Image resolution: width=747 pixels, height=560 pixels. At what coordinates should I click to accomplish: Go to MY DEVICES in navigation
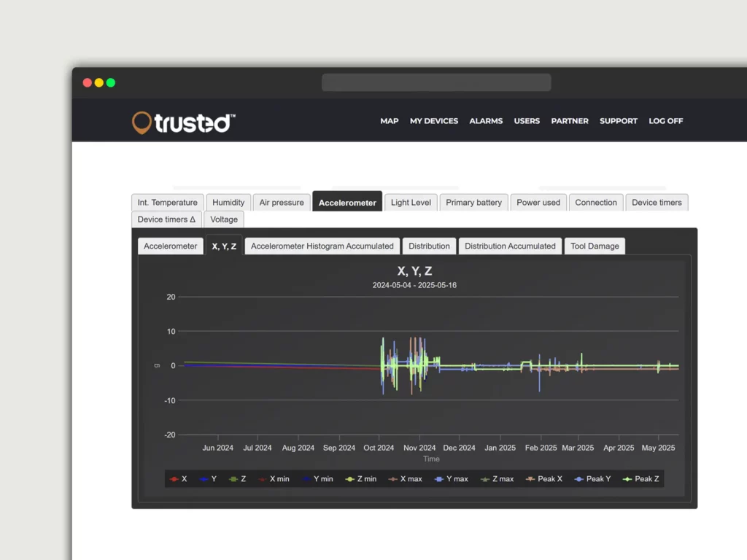pyautogui.click(x=434, y=121)
